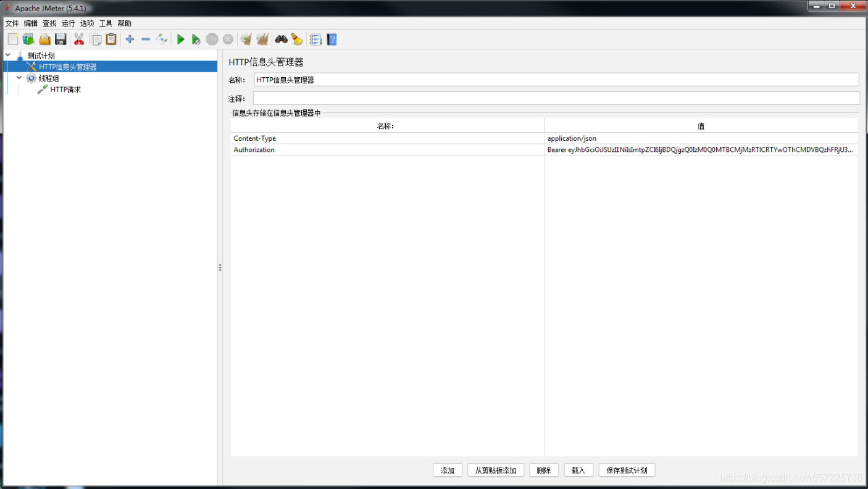
Task: Open Help with question mark icon
Action: [x=332, y=40]
